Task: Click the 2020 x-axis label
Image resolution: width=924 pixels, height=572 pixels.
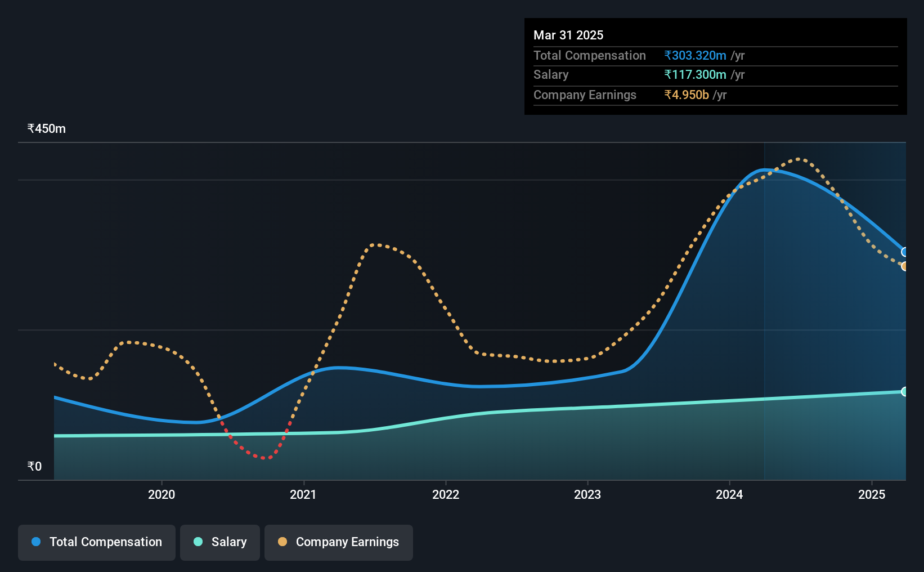Action: click(162, 494)
